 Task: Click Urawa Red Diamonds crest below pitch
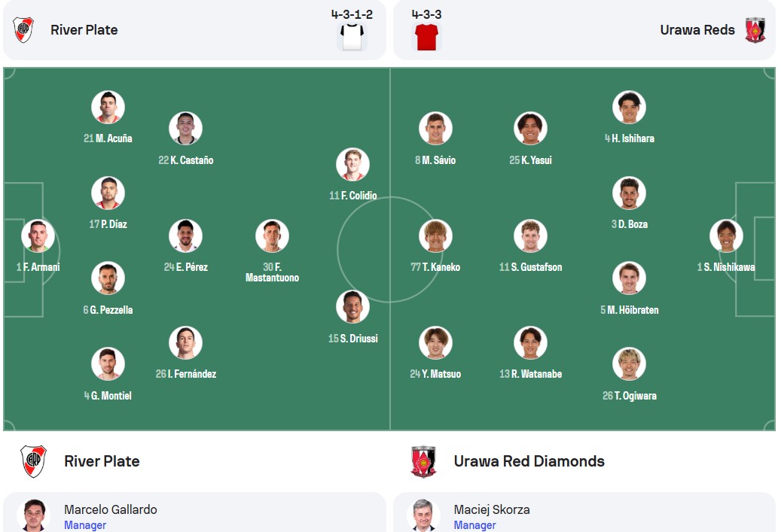coord(423,461)
